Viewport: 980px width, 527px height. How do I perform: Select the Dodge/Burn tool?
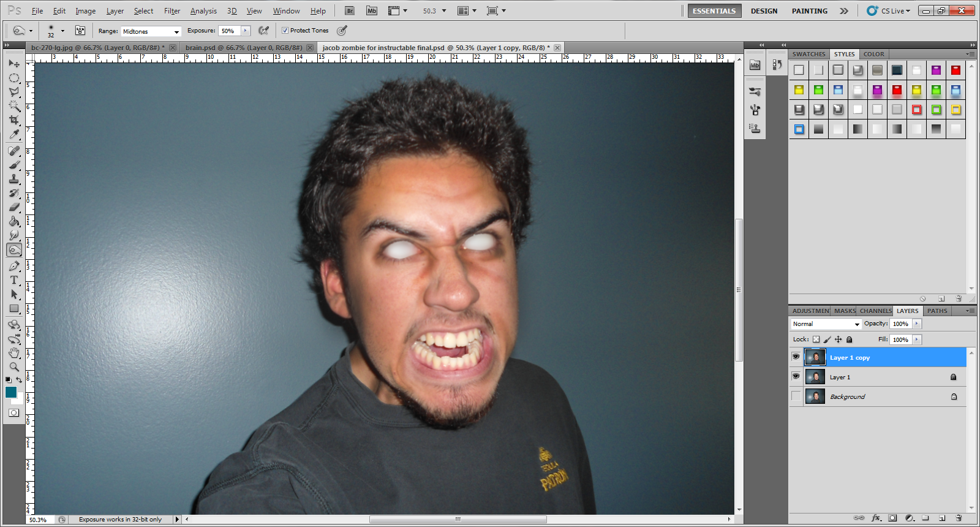pyautogui.click(x=14, y=249)
